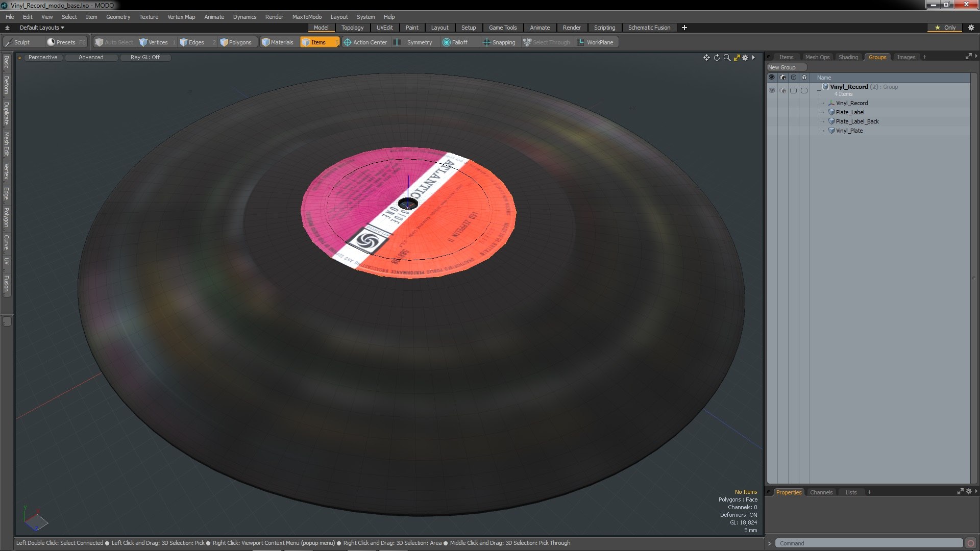Image resolution: width=980 pixels, height=551 pixels.
Task: Click the record button beside Command field
Action: [971, 543]
